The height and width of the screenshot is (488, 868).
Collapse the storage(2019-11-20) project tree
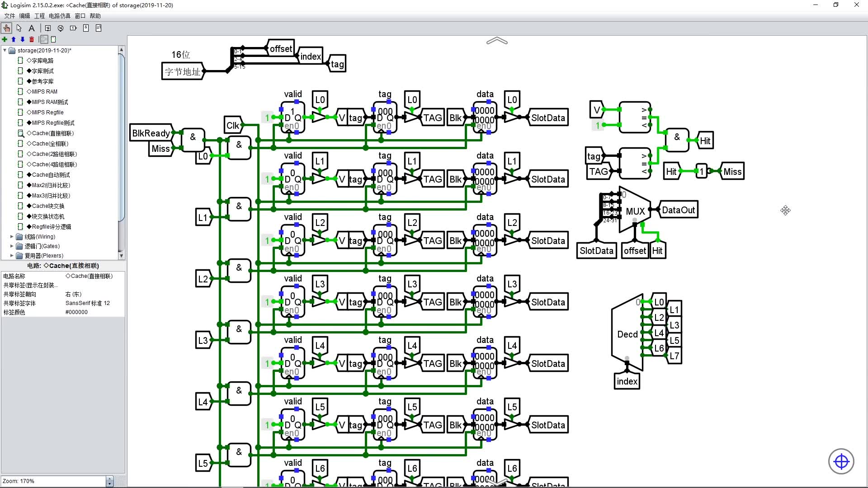point(5,50)
